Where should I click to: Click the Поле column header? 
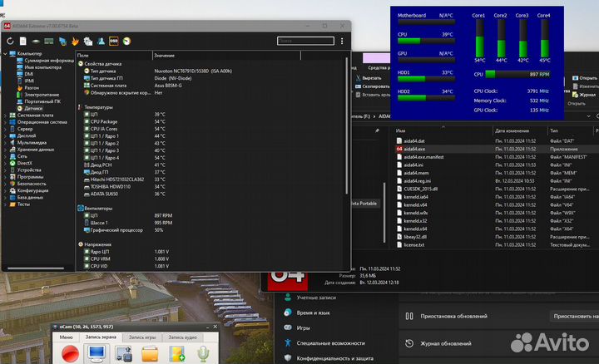click(114, 56)
